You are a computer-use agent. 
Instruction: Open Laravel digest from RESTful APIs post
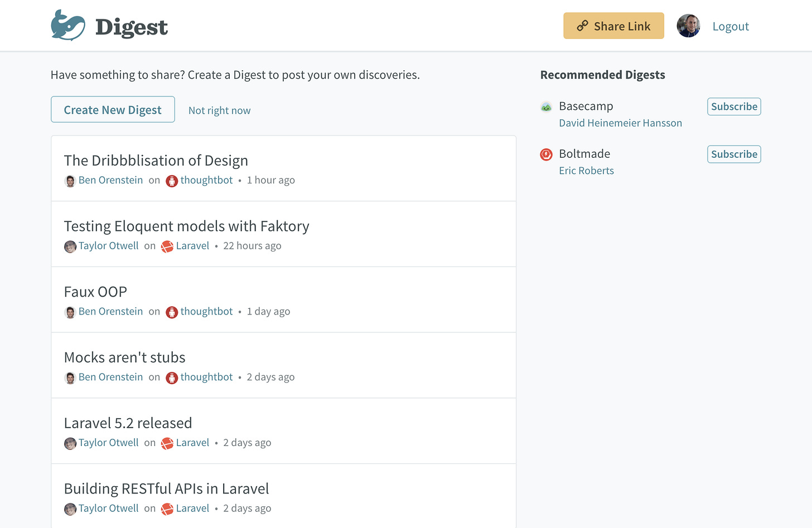[x=192, y=508]
